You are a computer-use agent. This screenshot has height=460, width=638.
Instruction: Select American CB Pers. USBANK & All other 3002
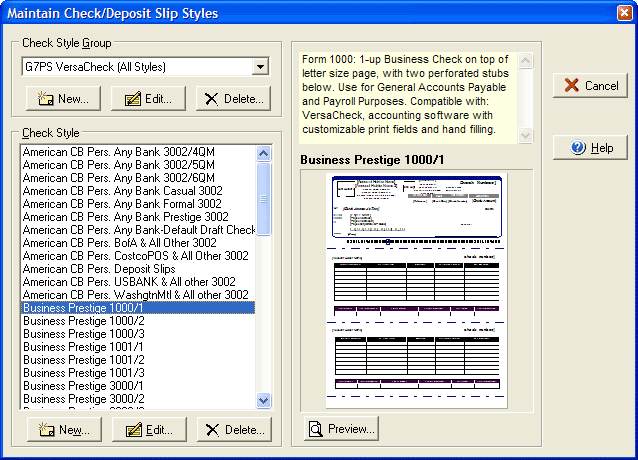(138, 282)
